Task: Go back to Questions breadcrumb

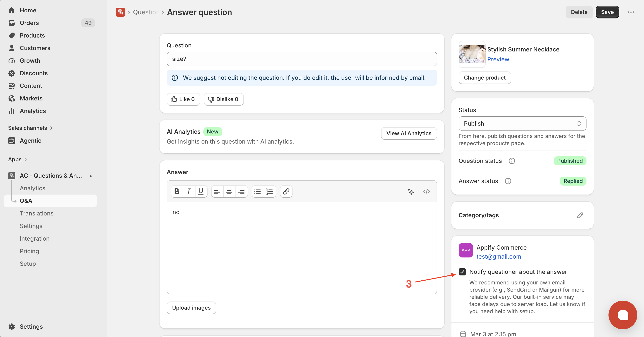Action: pyautogui.click(x=145, y=12)
